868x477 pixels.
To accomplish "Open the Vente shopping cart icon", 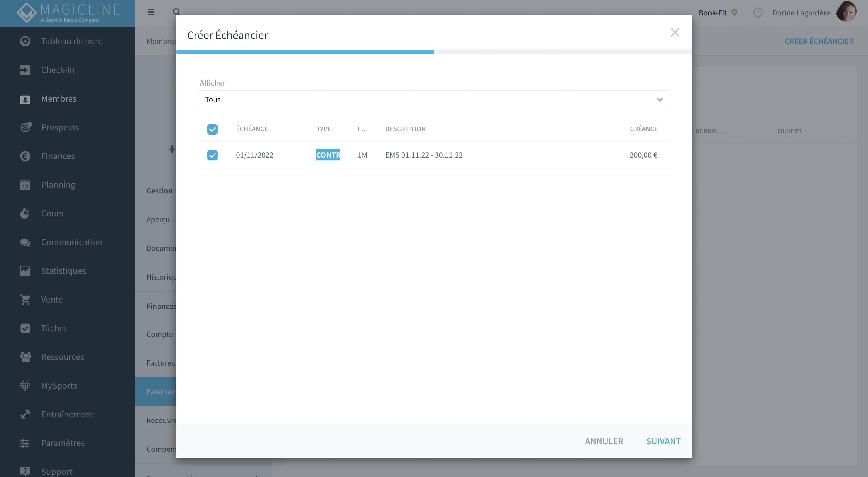I will [25, 299].
